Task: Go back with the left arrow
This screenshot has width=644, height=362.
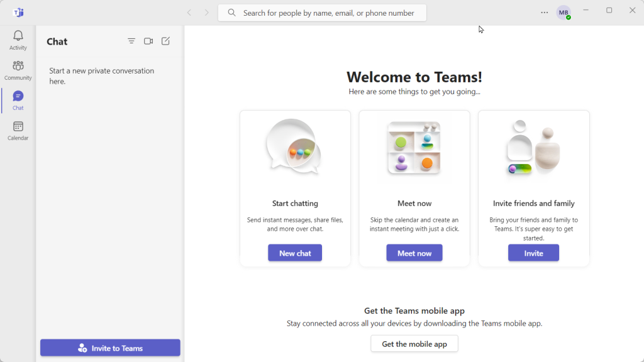Action: (x=189, y=13)
